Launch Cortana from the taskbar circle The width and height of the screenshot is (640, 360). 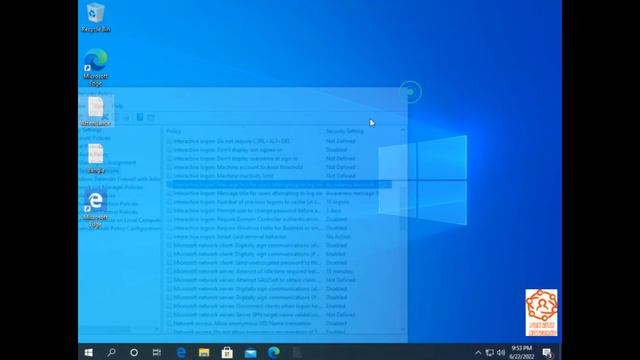pyautogui.click(x=134, y=352)
